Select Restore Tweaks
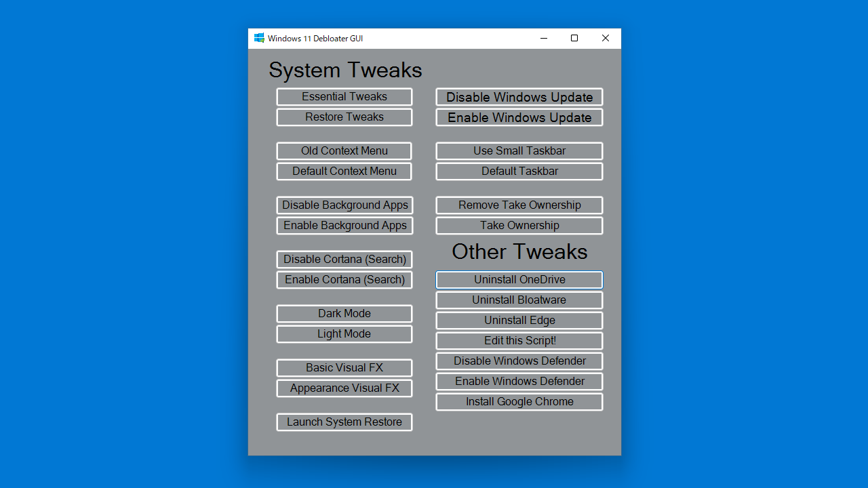 (x=344, y=117)
